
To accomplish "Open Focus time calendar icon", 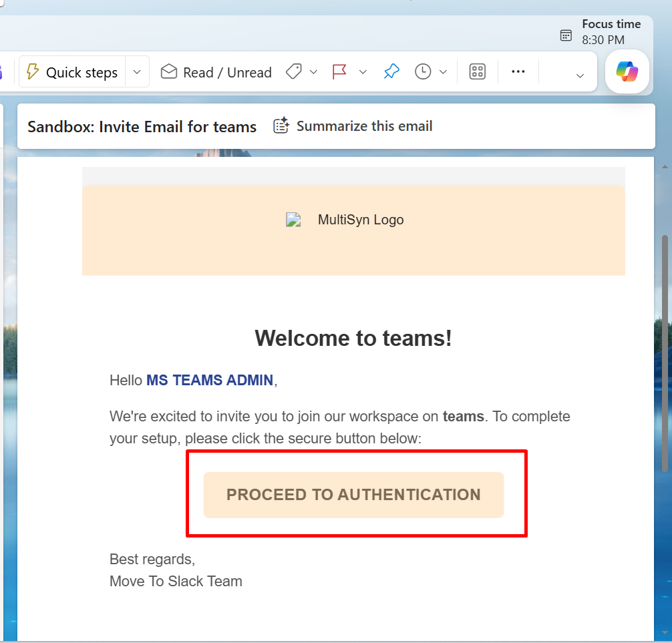I will click(566, 35).
